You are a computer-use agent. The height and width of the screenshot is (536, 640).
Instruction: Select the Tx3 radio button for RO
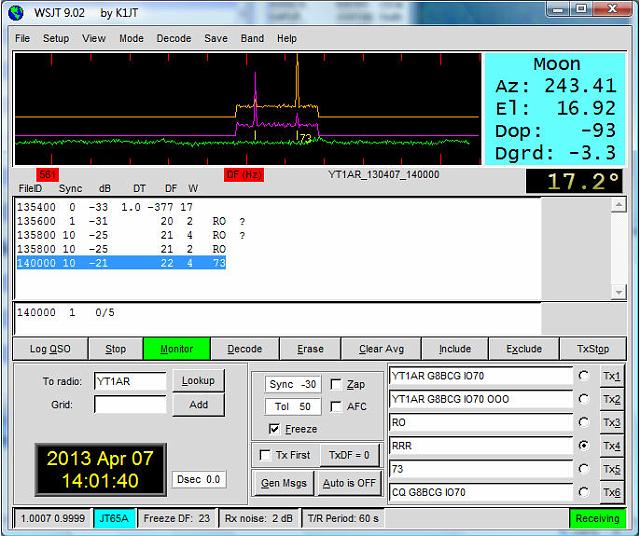[584, 422]
